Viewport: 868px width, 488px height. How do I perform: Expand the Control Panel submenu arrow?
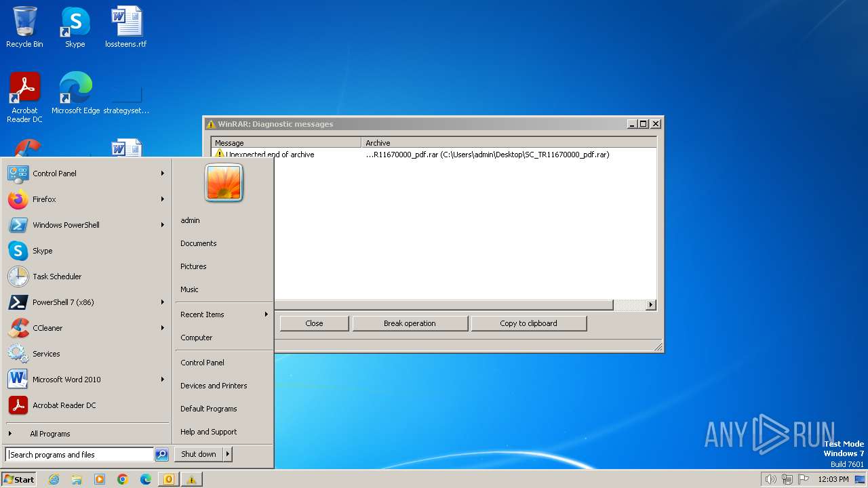(x=163, y=174)
